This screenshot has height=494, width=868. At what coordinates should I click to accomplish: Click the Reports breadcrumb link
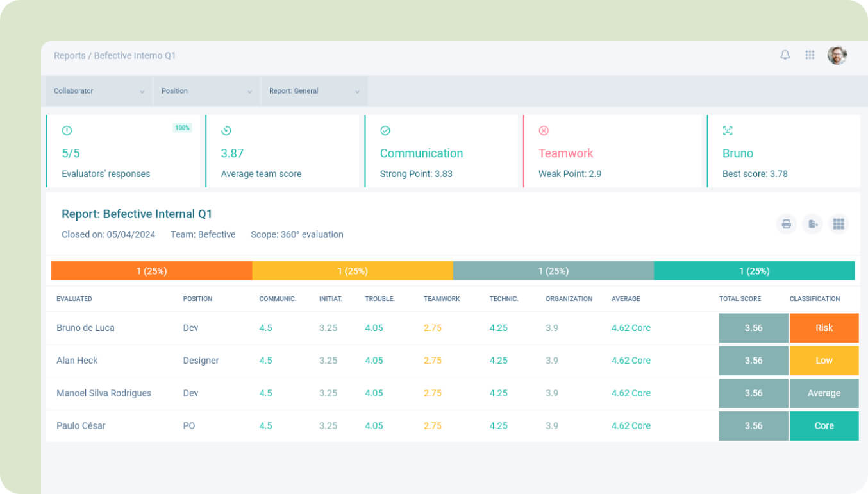coord(69,56)
